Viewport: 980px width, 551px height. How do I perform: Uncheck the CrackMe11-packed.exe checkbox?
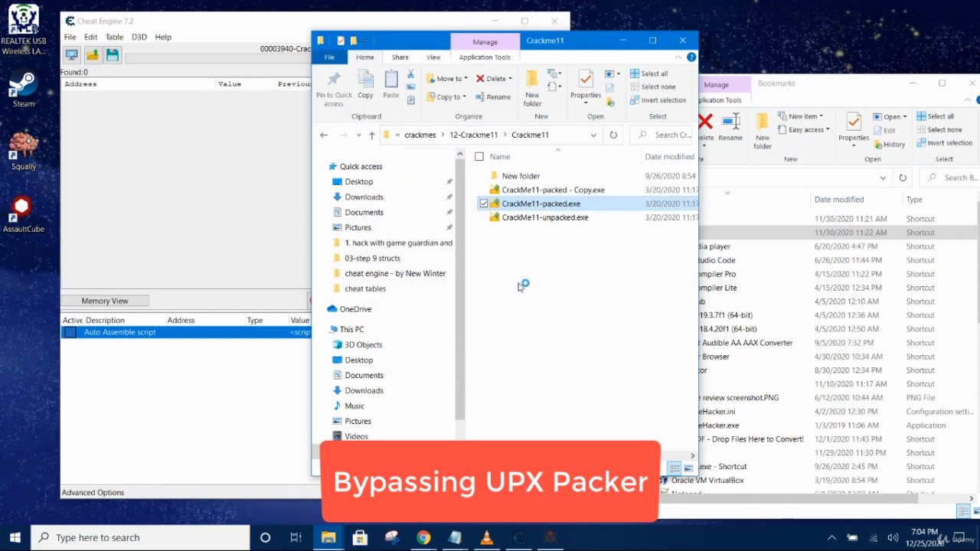point(484,204)
